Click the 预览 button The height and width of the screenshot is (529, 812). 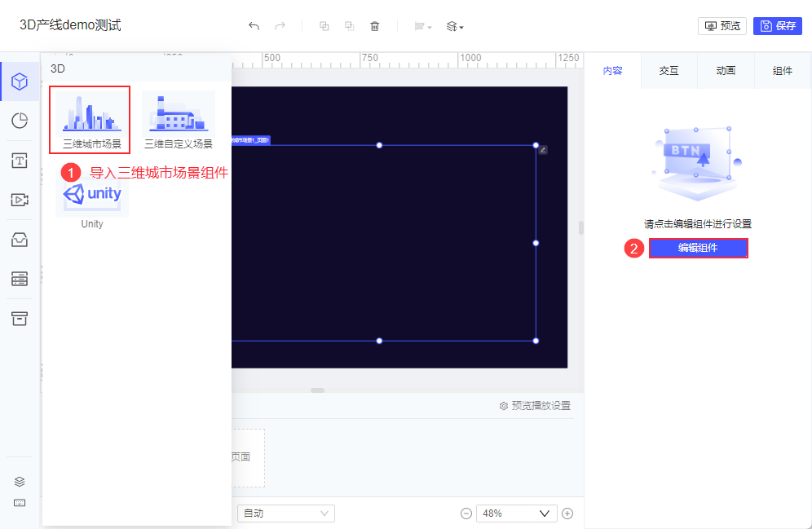tap(722, 26)
